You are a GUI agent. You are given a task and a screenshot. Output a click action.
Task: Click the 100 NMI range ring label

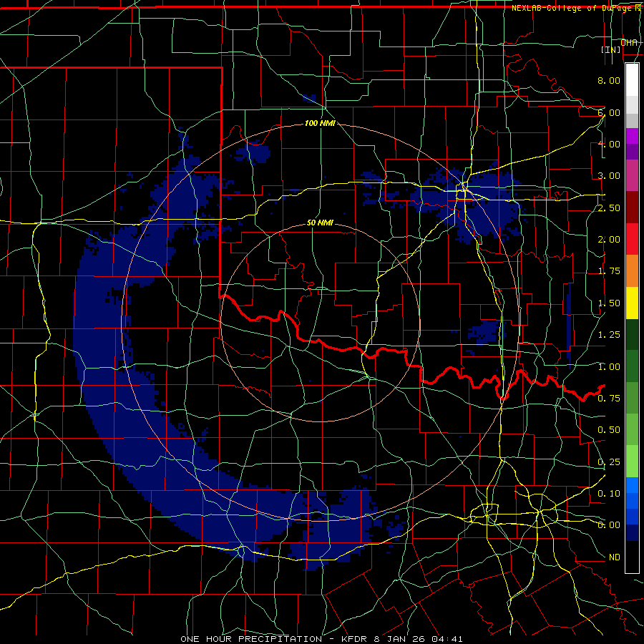click(320, 123)
